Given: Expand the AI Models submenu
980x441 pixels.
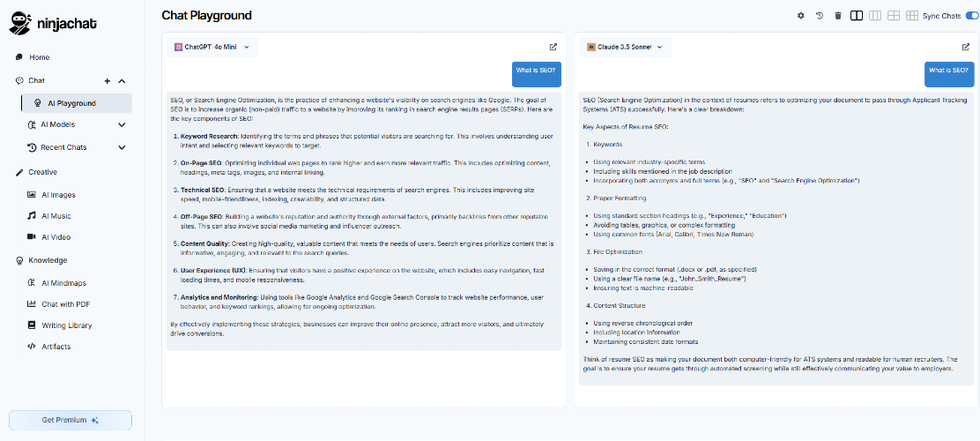Looking at the screenshot, I should (x=122, y=124).
